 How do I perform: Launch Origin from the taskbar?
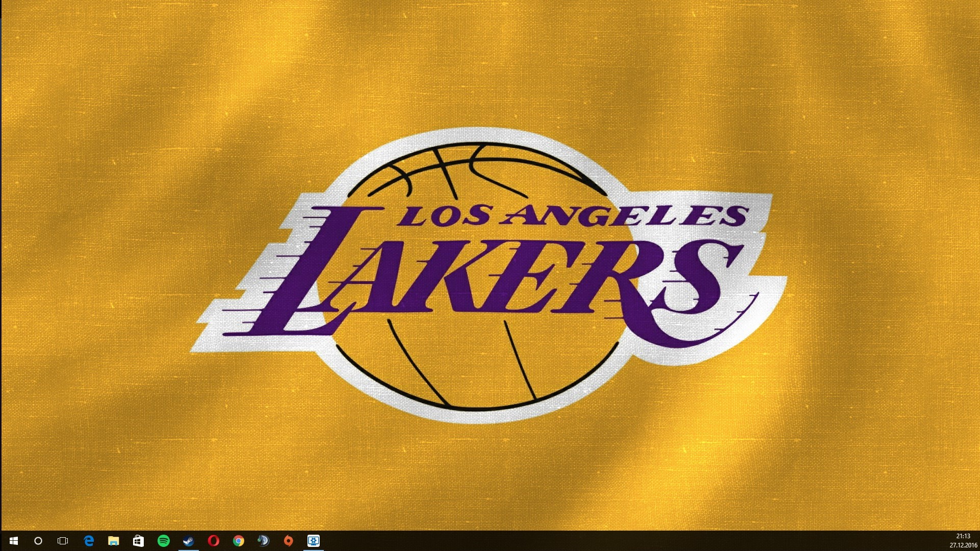click(288, 541)
